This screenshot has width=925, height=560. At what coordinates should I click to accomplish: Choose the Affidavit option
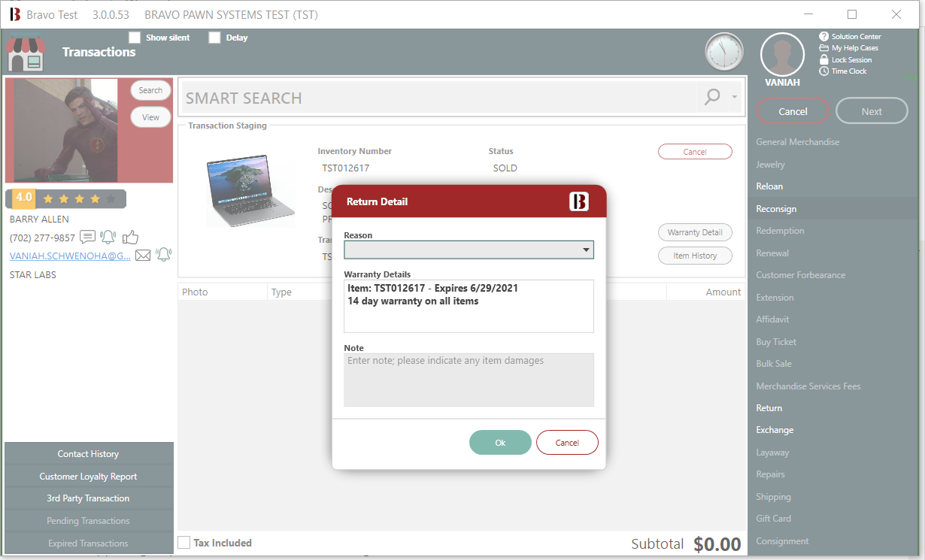pos(772,319)
